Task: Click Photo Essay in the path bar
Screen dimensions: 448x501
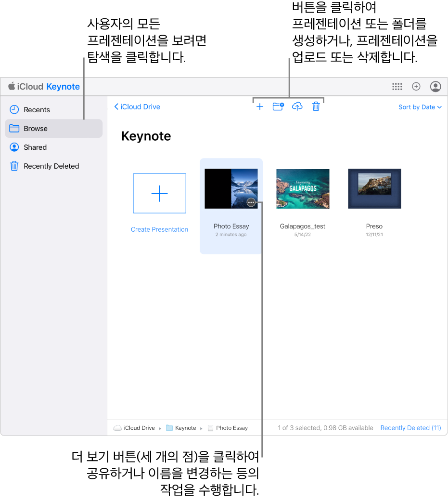Action: tap(232, 428)
